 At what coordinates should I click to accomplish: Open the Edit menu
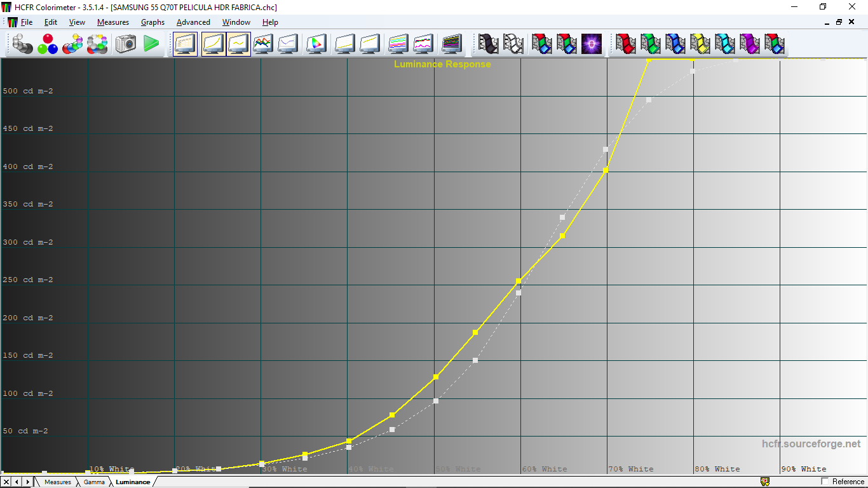coord(51,22)
